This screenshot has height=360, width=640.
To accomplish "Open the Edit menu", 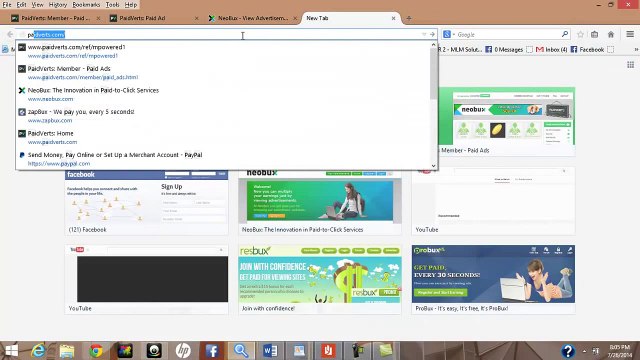I will click(x=21, y=5).
